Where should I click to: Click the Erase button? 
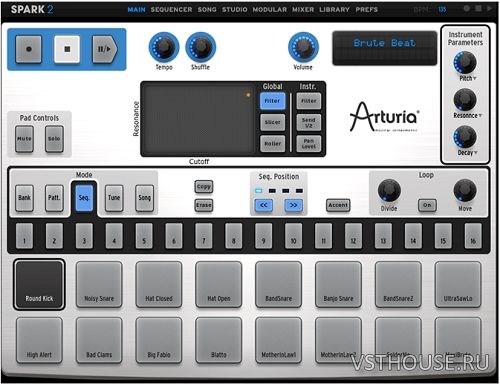[204, 205]
